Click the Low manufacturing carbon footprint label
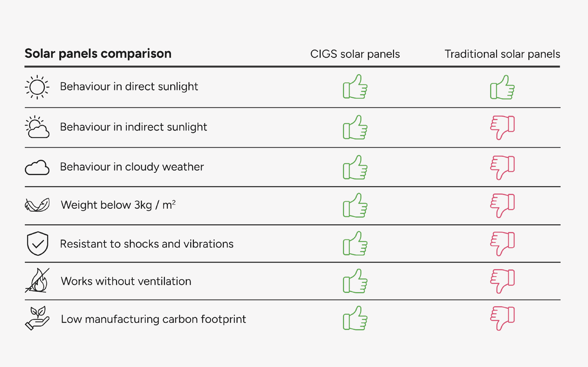 (x=153, y=319)
